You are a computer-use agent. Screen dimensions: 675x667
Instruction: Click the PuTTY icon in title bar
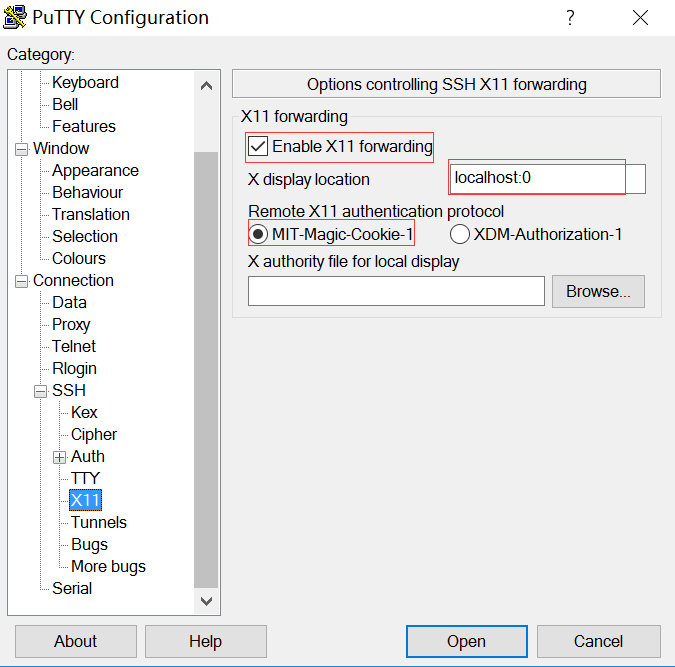[x=15, y=17]
